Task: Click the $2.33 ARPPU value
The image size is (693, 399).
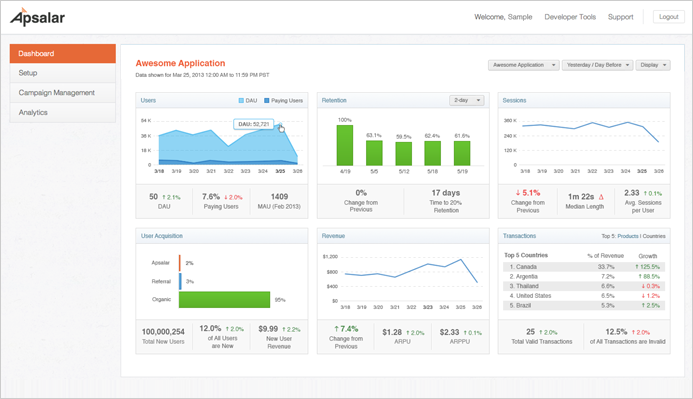Action: coord(449,332)
